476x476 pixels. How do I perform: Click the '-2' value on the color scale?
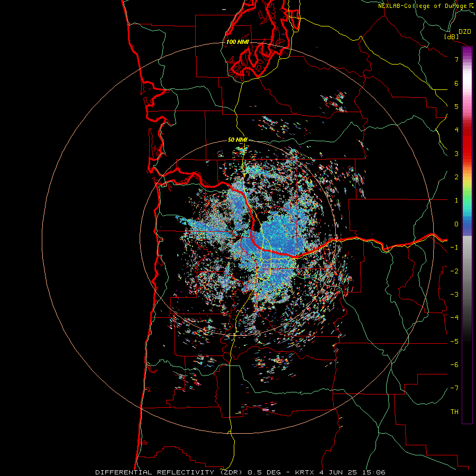(x=454, y=271)
